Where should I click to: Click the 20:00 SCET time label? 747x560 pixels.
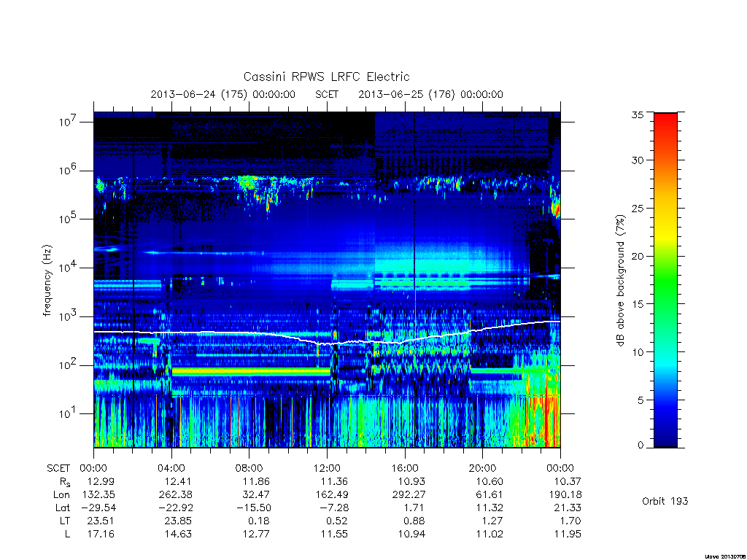point(483,468)
